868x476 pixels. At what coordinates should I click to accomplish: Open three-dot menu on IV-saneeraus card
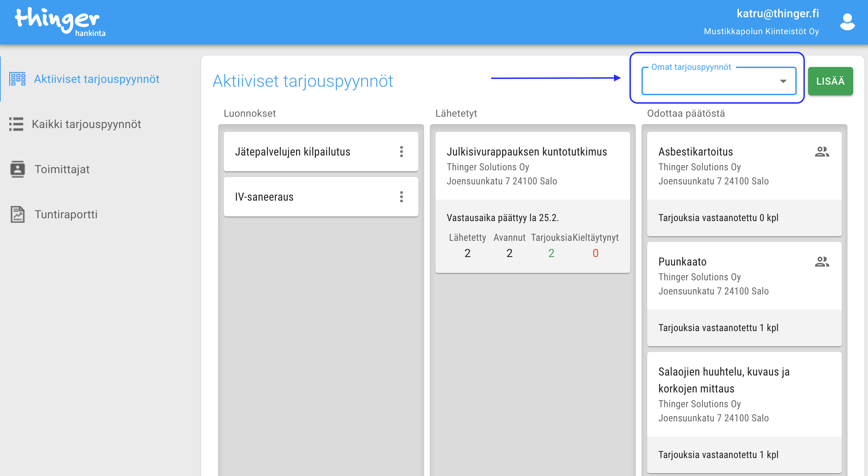(x=401, y=197)
